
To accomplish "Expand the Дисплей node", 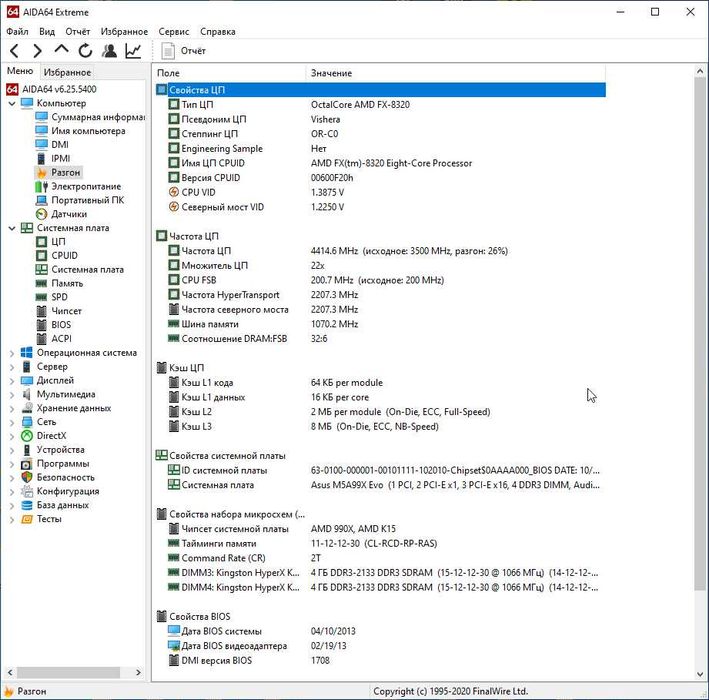I will [x=12, y=381].
